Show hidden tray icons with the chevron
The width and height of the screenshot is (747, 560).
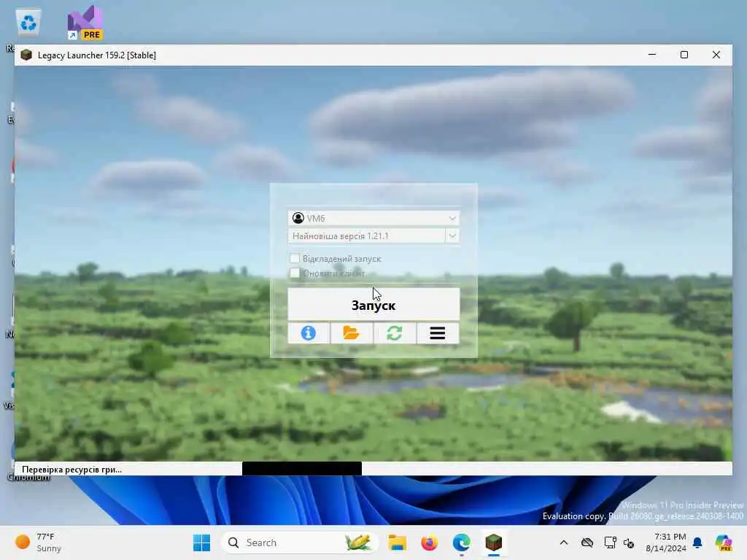pyautogui.click(x=564, y=542)
